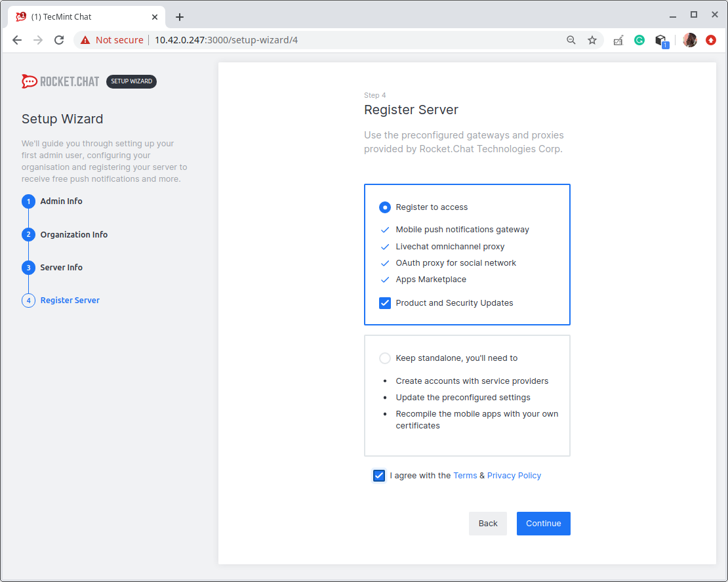Select the Register to access radio button
Screen dimensions: 728x582
click(385, 207)
